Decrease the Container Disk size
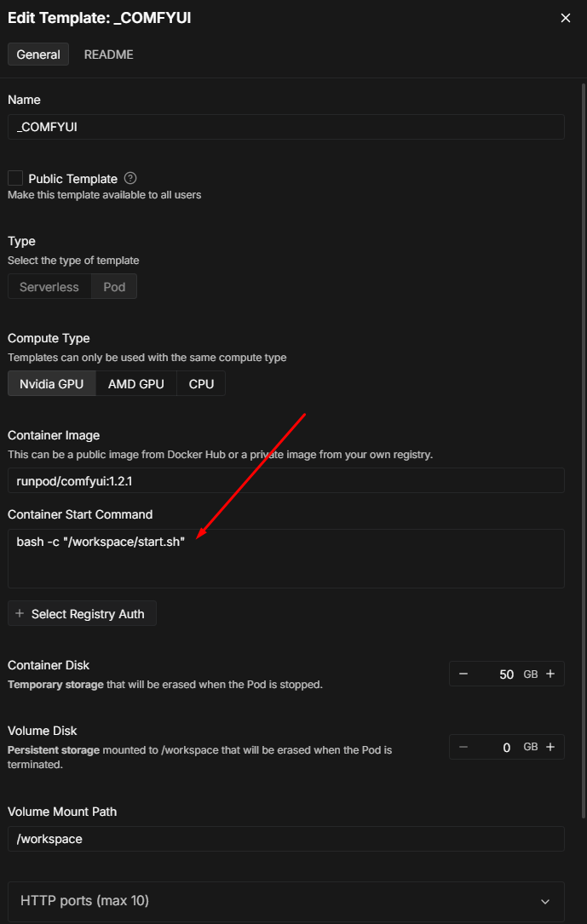The width and height of the screenshot is (587, 924). [463, 674]
